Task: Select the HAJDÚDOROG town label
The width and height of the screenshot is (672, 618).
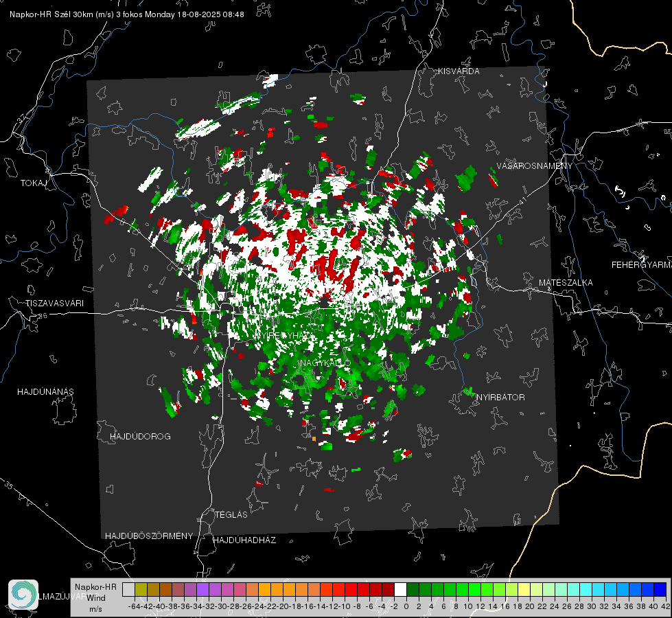Action: click(140, 437)
